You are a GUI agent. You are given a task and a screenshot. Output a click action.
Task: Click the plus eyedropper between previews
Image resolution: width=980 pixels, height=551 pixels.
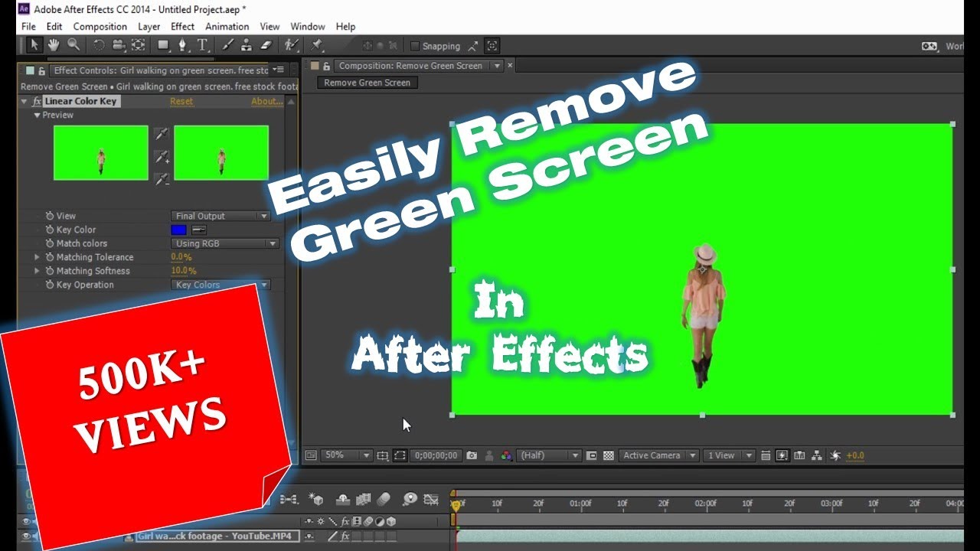click(162, 157)
